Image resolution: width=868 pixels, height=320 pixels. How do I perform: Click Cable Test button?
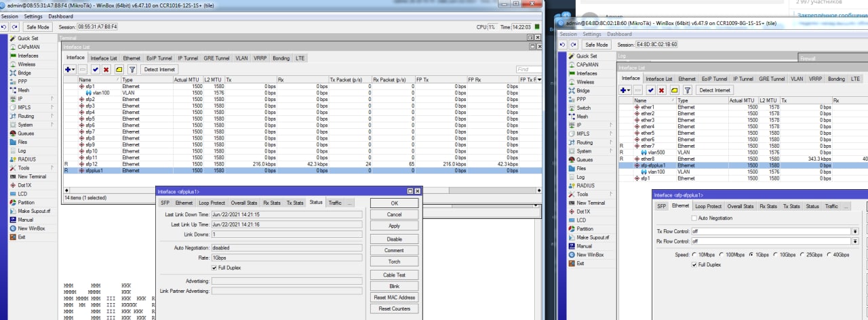pyautogui.click(x=394, y=275)
